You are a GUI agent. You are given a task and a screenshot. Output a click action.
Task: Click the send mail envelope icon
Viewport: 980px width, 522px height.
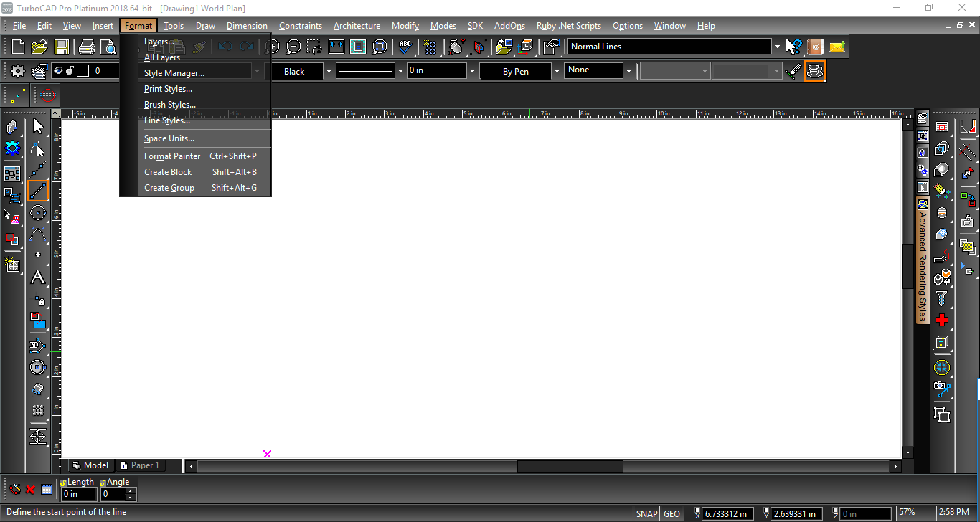click(837, 47)
